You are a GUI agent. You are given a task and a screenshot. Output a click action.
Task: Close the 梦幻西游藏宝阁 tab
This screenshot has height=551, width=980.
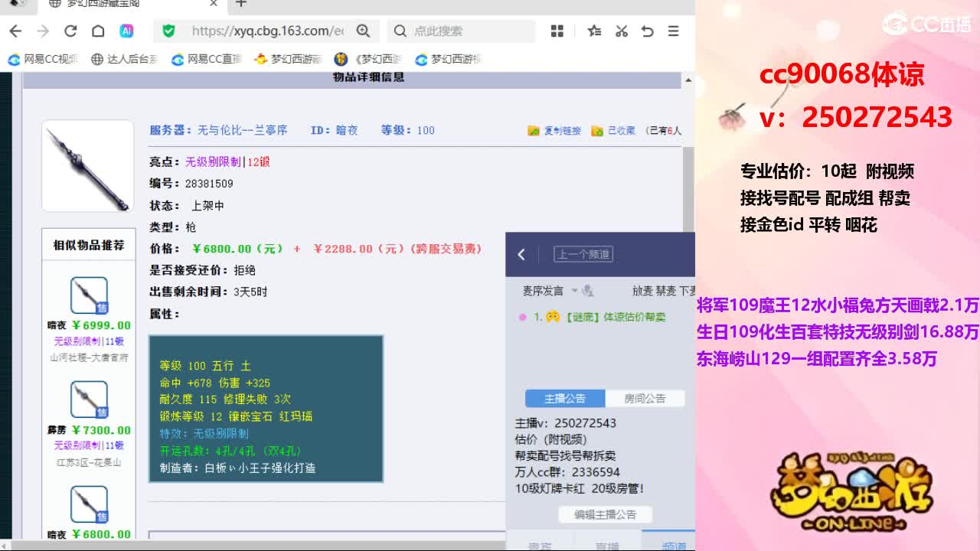[214, 4]
